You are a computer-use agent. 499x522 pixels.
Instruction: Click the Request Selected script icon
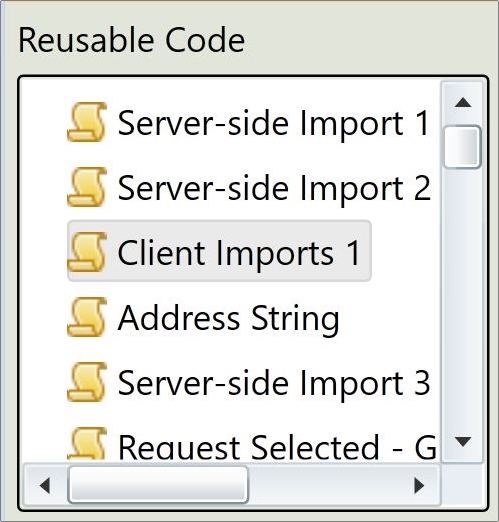[x=87, y=443]
